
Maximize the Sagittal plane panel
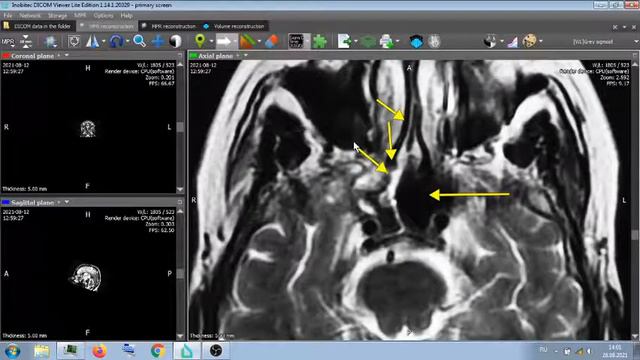[180, 202]
